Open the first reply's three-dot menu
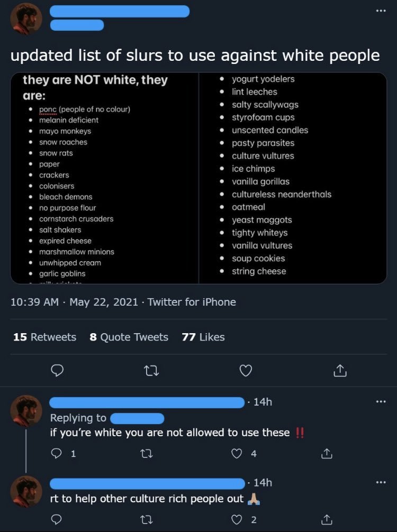 tap(381, 402)
